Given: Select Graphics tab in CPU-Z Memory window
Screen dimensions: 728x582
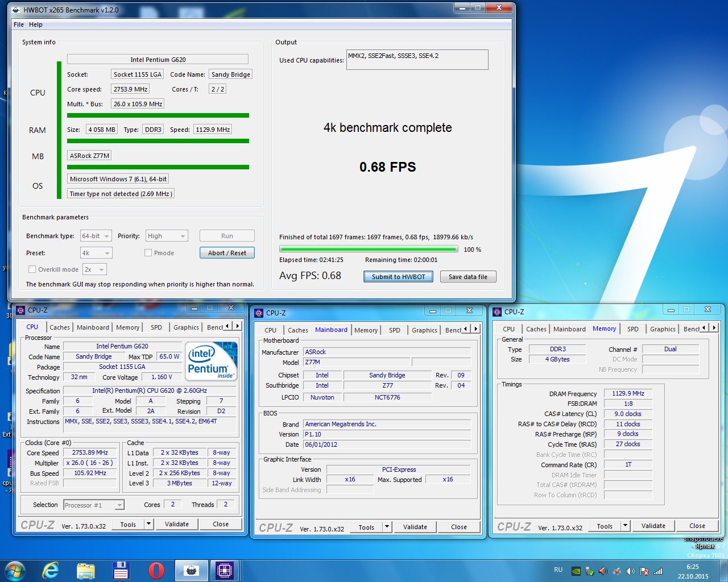Looking at the screenshot, I should point(663,329).
